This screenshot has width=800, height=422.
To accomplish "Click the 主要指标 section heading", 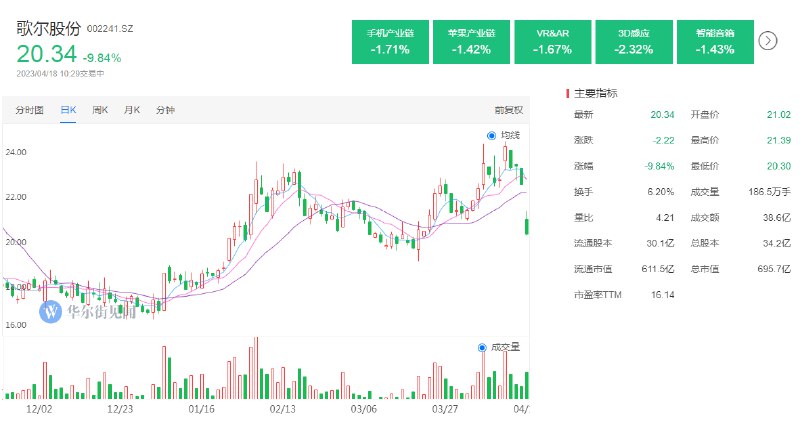I will pos(595,93).
